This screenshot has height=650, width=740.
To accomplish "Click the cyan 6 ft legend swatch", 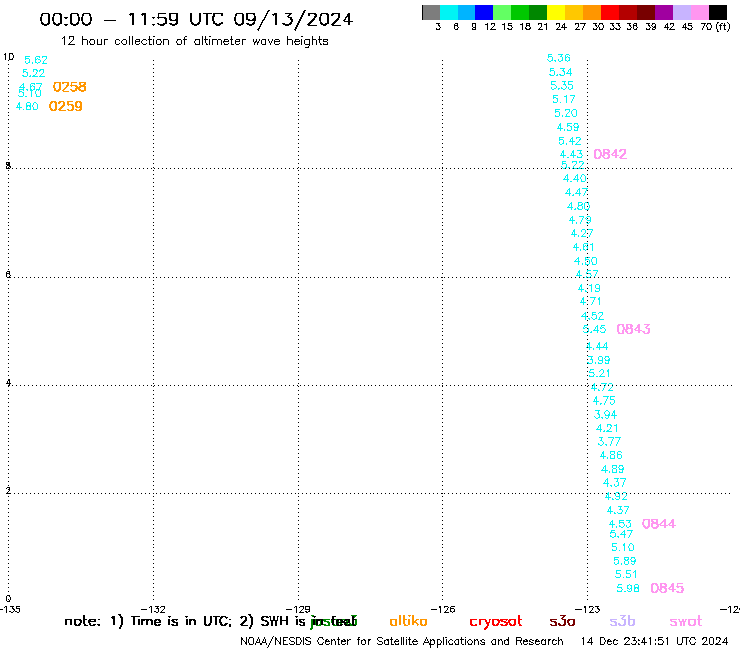I will point(449,12).
